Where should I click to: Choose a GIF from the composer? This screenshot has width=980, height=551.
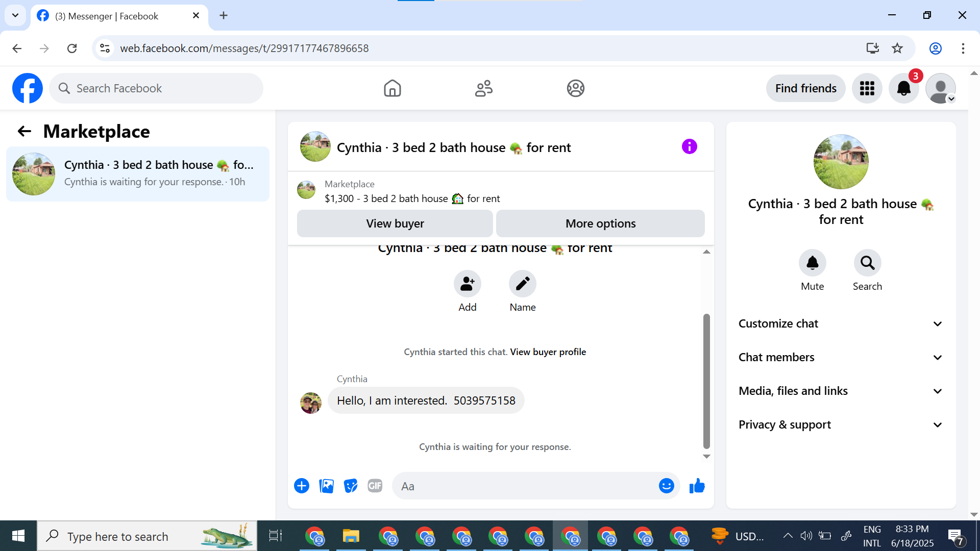coord(375,486)
